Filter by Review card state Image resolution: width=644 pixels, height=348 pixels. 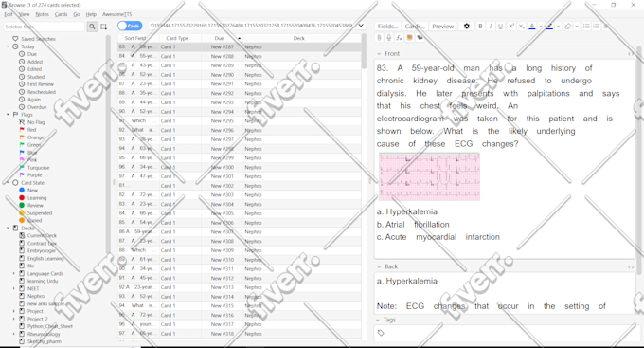pos(35,205)
